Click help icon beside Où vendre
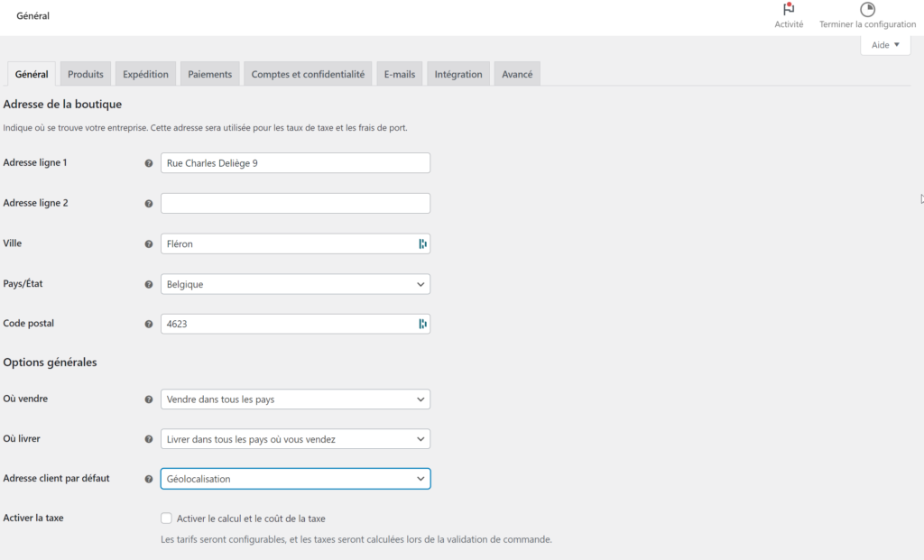The image size is (924, 560). pos(149,399)
